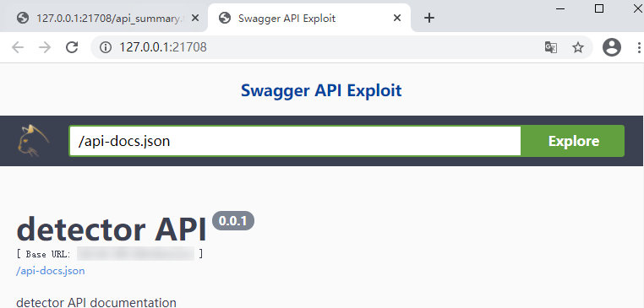
Task: Click the detector API title
Action: (x=112, y=229)
